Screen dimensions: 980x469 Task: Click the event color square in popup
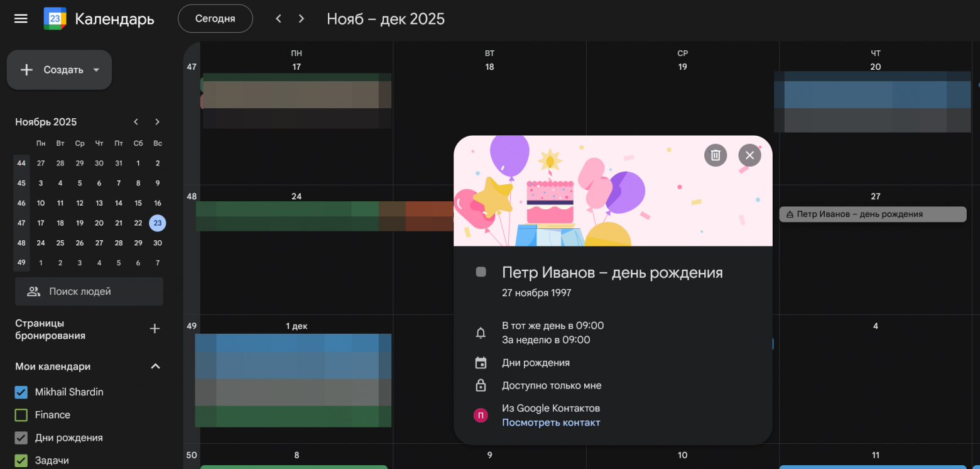click(481, 272)
